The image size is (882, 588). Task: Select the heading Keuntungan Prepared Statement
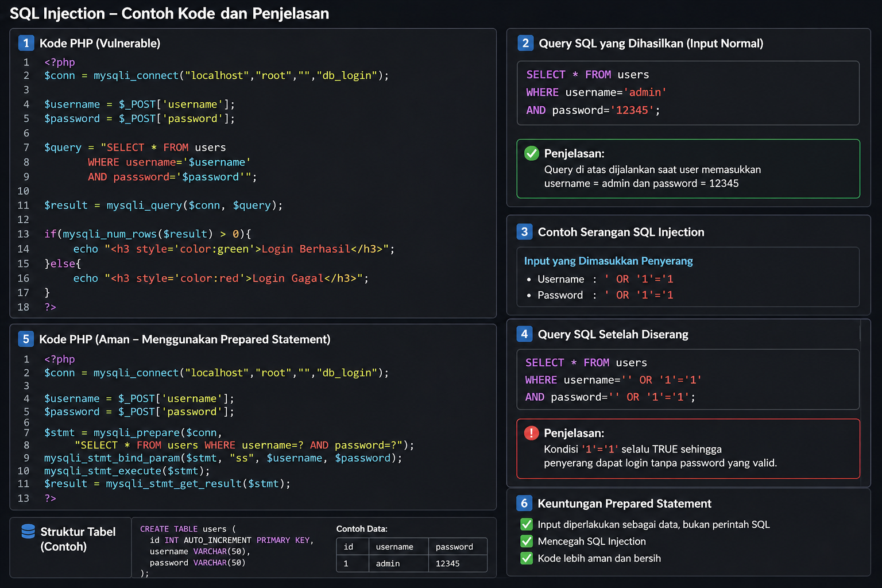624,504
